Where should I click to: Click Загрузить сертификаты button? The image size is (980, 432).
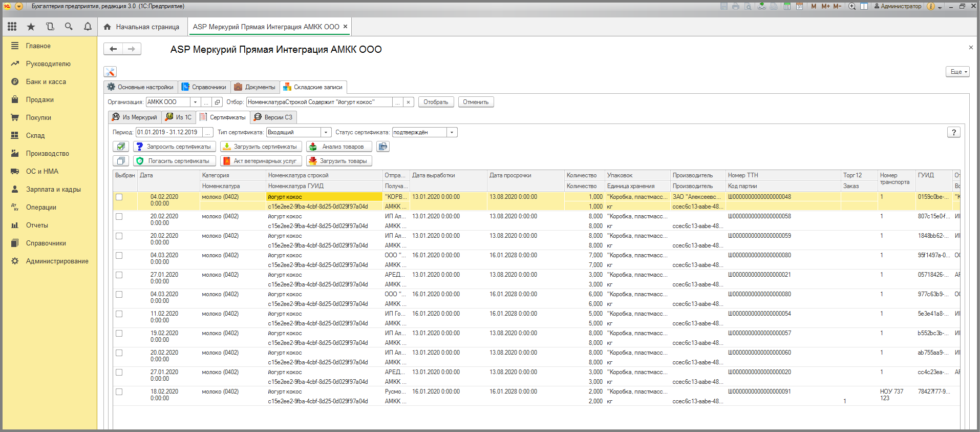pyautogui.click(x=261, y=147)
